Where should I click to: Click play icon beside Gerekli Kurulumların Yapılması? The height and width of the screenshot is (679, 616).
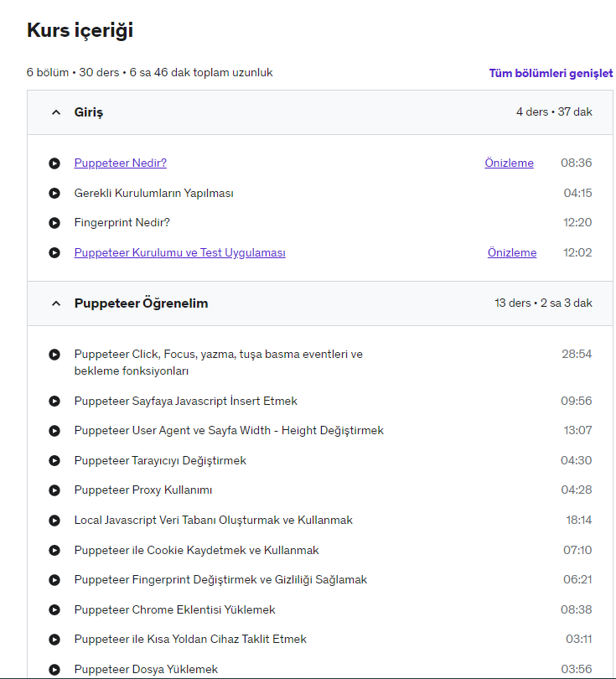[54, 193]
